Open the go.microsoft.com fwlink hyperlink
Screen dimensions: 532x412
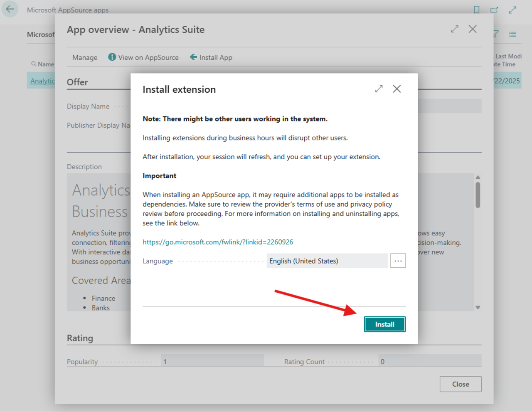[218, 242]
